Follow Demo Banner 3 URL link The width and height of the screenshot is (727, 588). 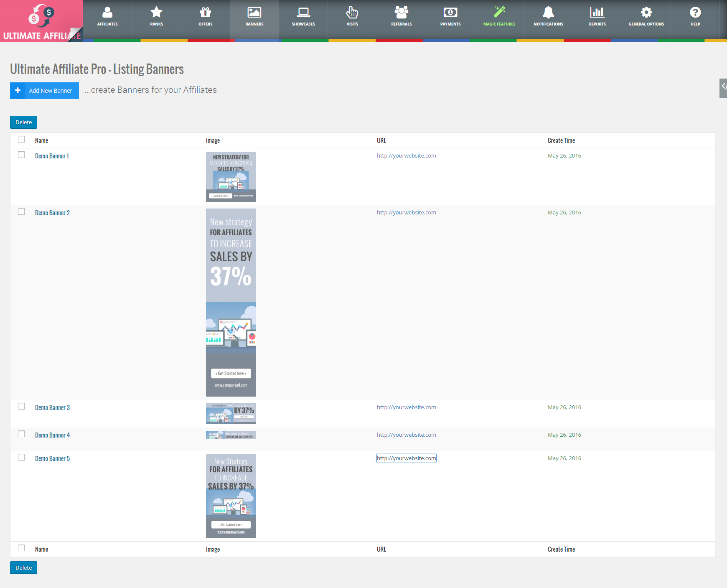(406, 407)
